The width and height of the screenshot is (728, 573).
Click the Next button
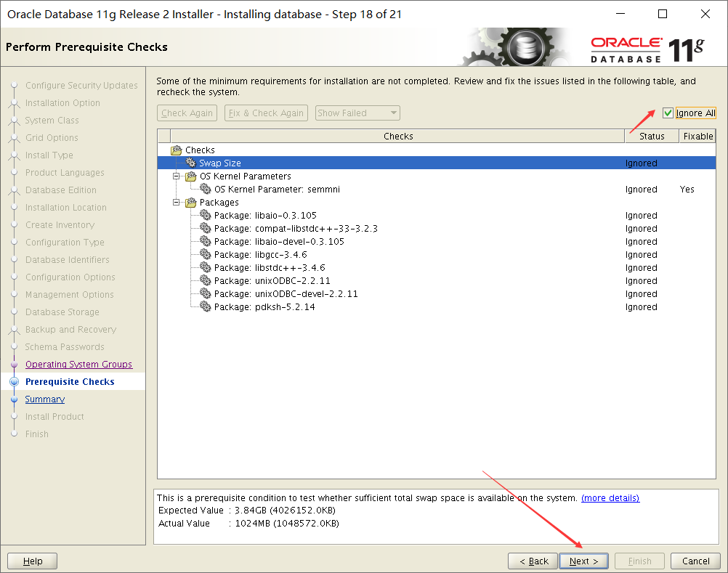pyautogui.click(x=583, y=561)
